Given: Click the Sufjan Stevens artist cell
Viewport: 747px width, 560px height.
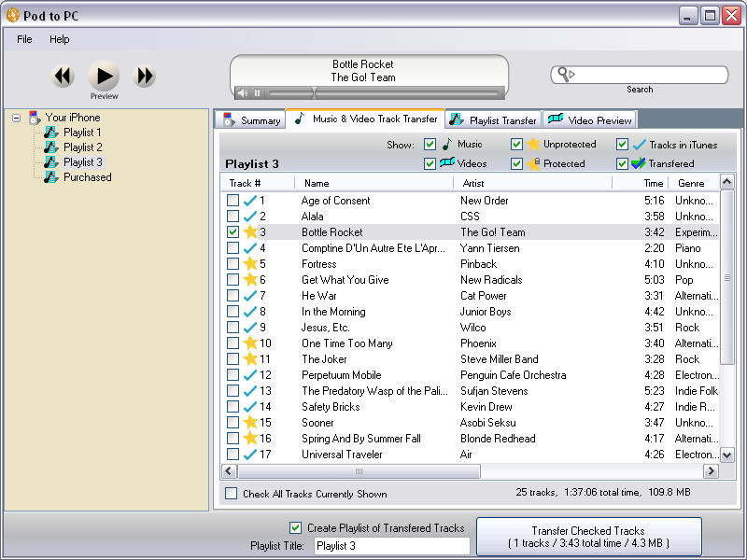Looking at the screenshot, I should pyautogui.click(x=494, y=391).
